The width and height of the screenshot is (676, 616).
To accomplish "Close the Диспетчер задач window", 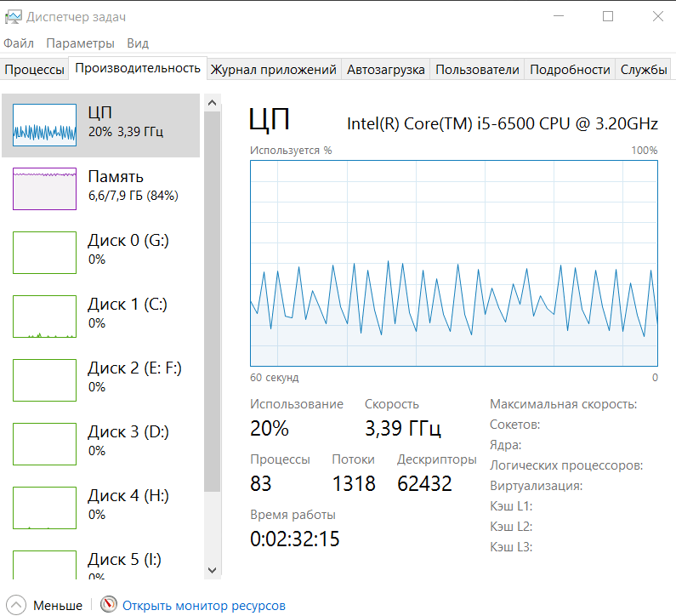I will 658,16.
